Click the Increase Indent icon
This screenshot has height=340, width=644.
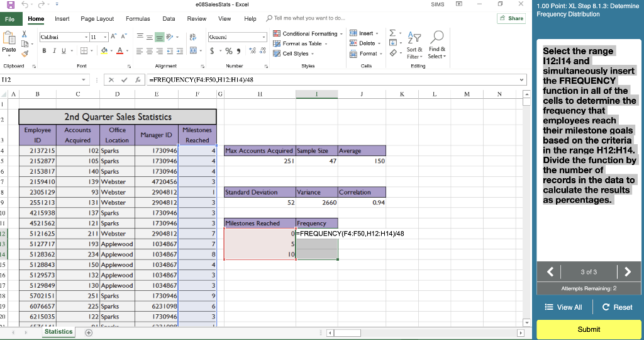[x=180, y=51]
